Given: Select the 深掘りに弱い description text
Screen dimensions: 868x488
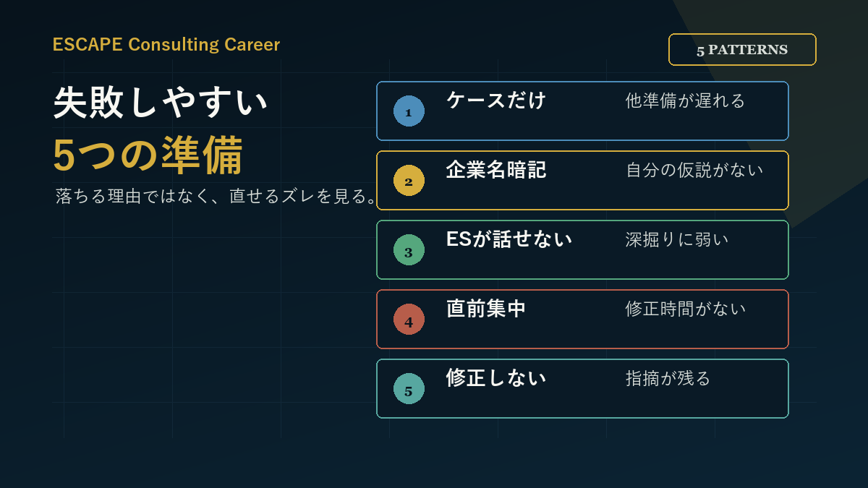Looking at the screenshot, I should [x=676, y=239].
